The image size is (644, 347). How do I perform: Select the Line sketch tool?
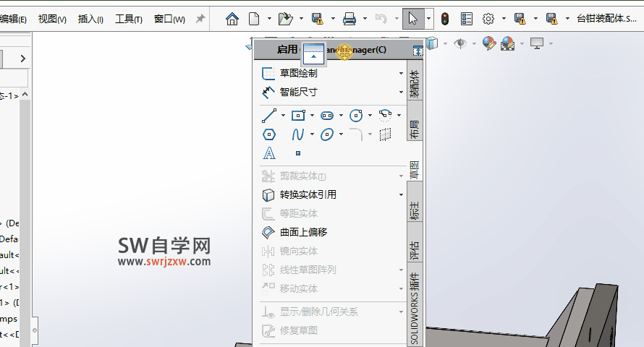(268, 115)
